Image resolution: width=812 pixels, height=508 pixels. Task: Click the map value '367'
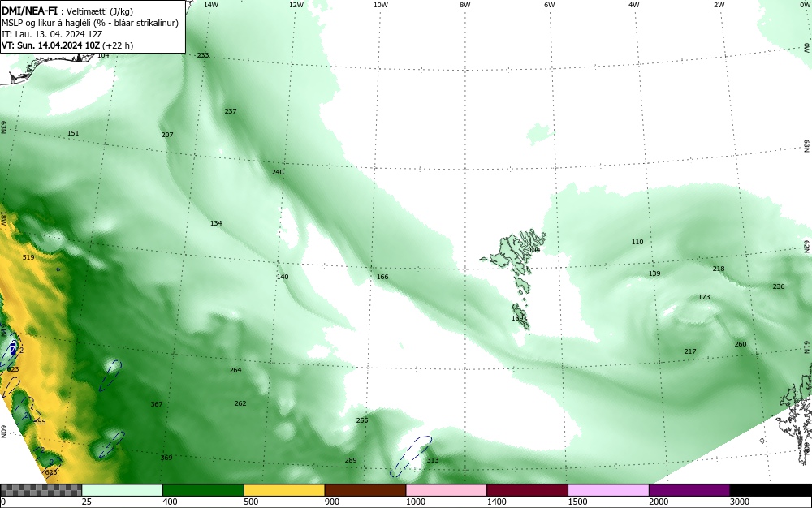pyautogui.click(x=157, y=404)
